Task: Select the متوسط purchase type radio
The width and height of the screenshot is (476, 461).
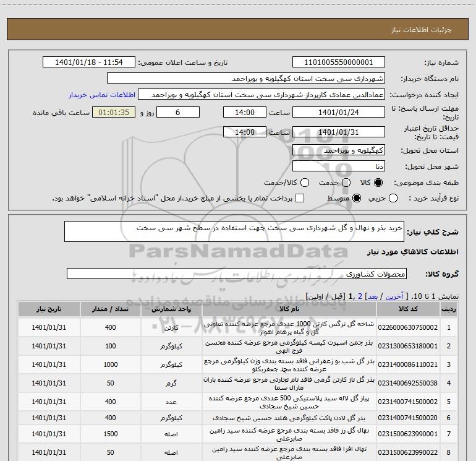Action: (357, 199)
